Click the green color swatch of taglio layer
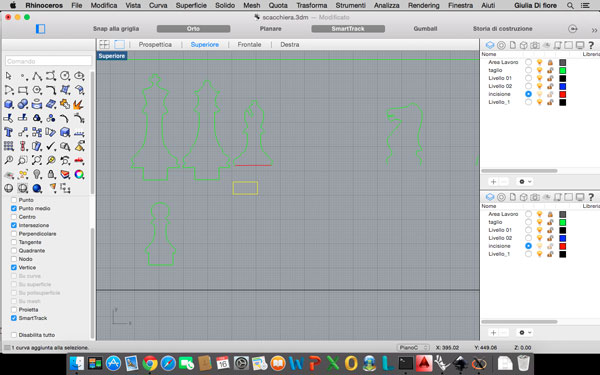This screenshot has height=375, width=600. [x=562, y=70]
